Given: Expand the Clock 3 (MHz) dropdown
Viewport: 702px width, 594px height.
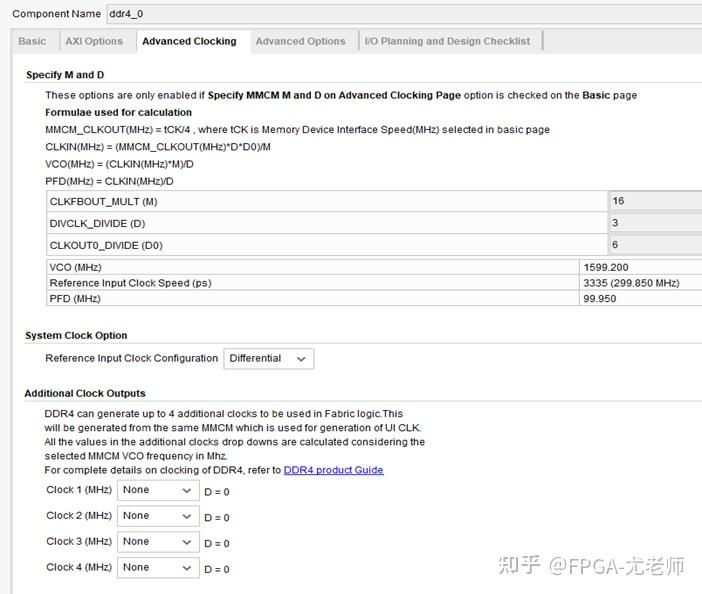Looking at the screenshot, I should click(x=157, y=542).
